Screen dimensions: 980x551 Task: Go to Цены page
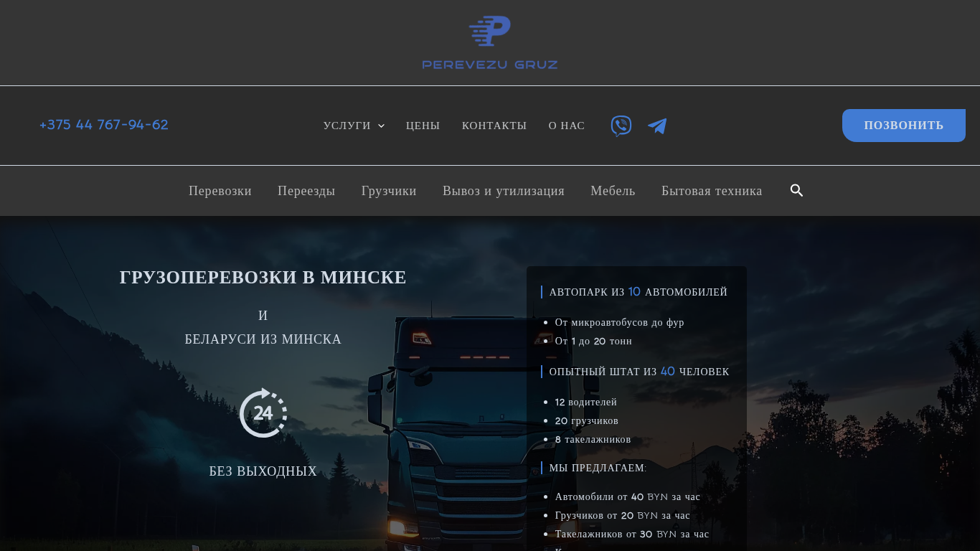[x=423, y=126]
